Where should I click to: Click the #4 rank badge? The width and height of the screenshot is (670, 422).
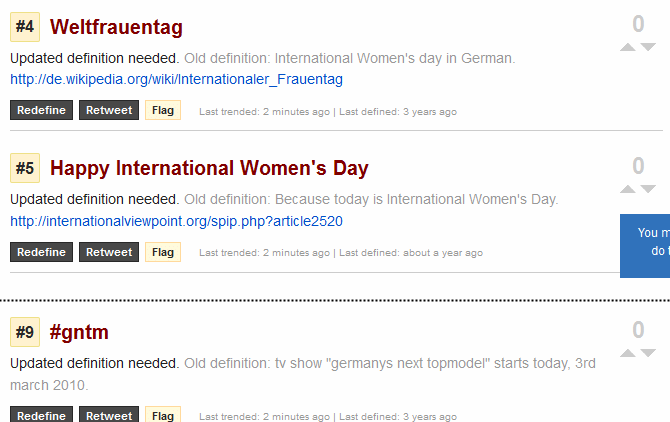(25, 27)
